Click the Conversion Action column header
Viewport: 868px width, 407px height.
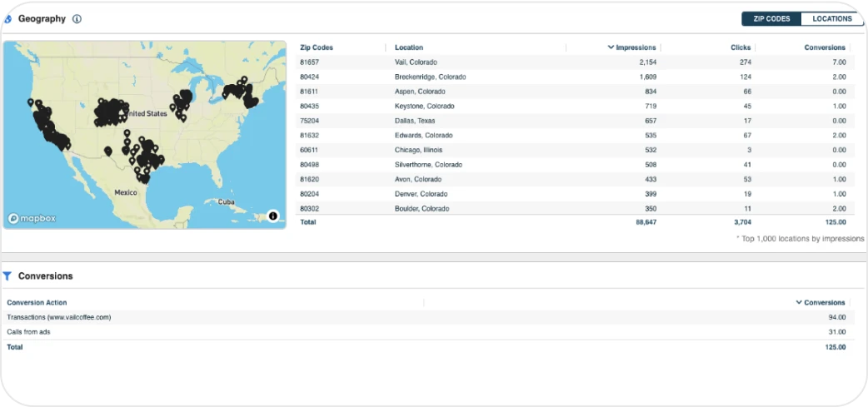tap(37, 303)
